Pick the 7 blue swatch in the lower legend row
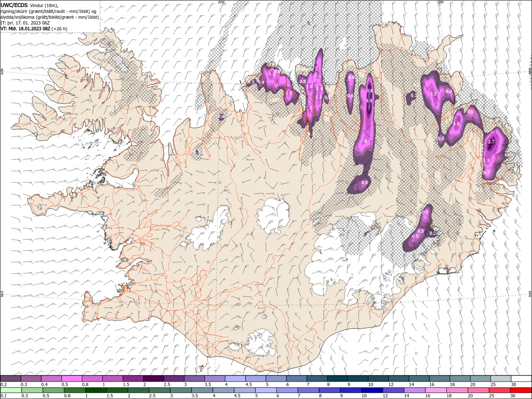Image resolution: width=532 pixels, height=399 pixels. click(308, 390)
